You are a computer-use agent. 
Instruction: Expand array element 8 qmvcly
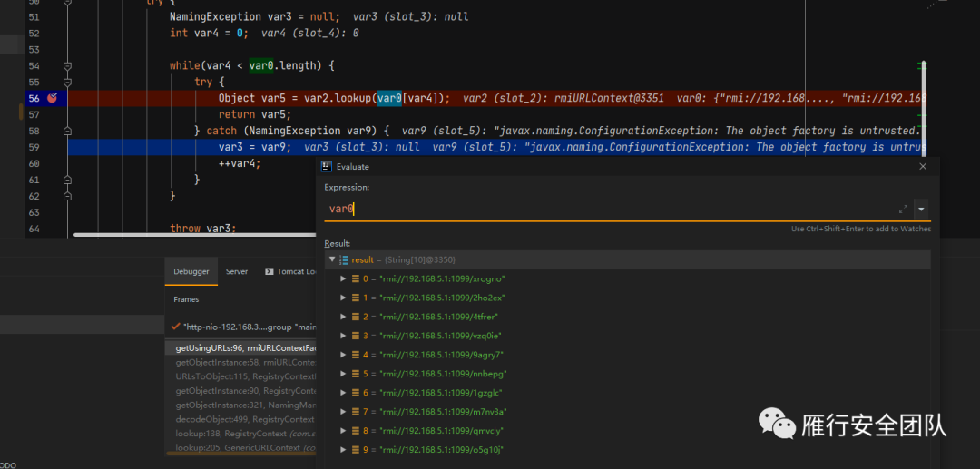[x=342, y=431]
